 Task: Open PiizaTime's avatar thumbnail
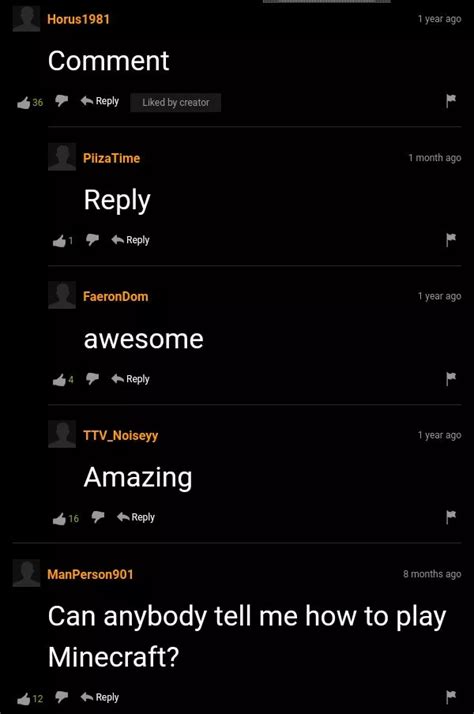tap(62, 157)
